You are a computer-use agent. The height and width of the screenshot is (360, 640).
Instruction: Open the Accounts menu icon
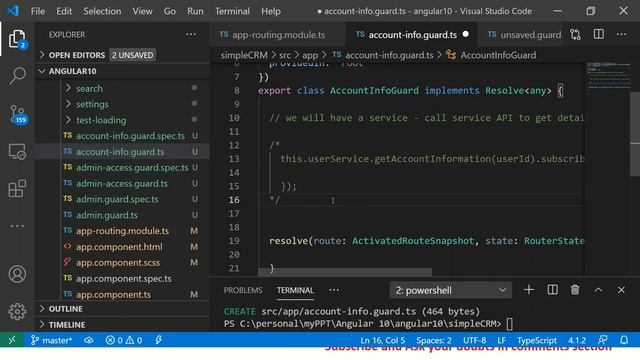click(x=17, y=274)
